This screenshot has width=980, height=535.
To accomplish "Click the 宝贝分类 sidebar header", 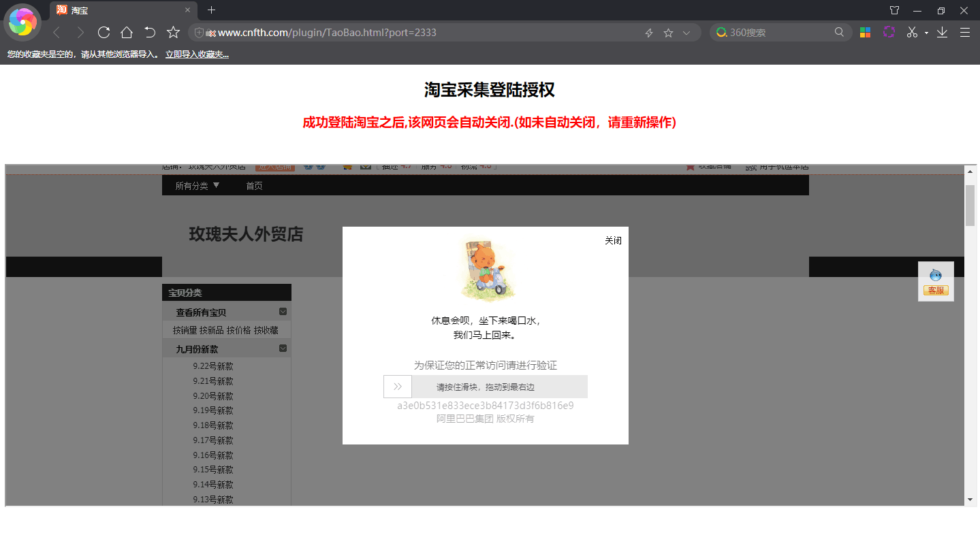I will [x=227, y=293].
